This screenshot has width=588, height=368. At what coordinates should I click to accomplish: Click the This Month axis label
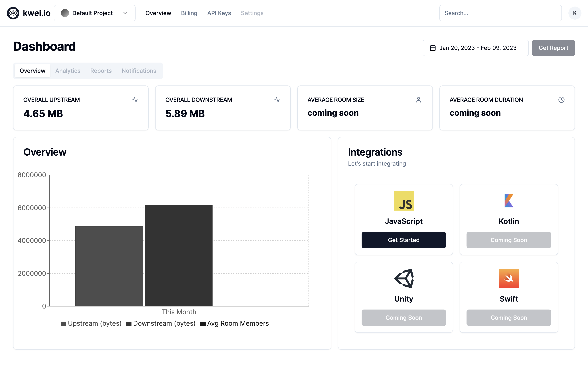(179, 312)
